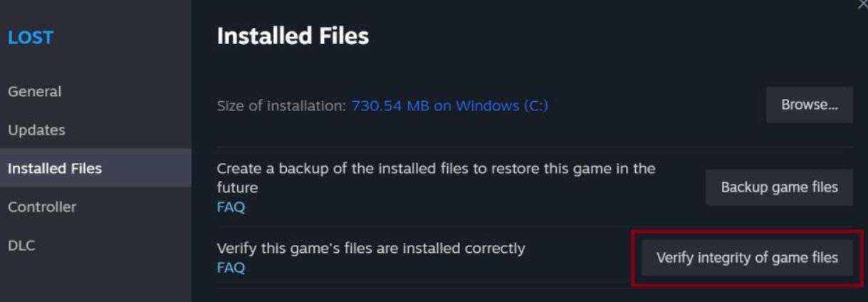The image size is (868, 302).
Task: Select the Installed Files tab
Action: pos(55,169)
